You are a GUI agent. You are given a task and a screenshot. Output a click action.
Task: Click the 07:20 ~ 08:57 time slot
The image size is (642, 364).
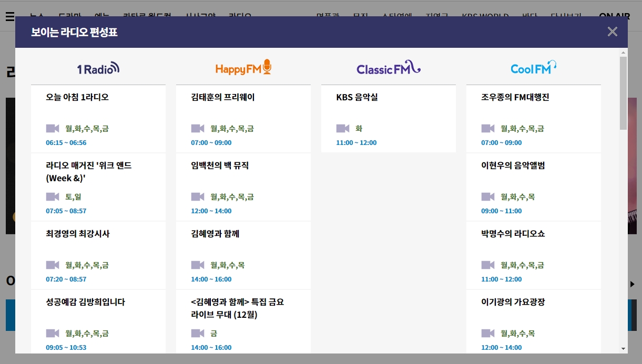[66, 279]
